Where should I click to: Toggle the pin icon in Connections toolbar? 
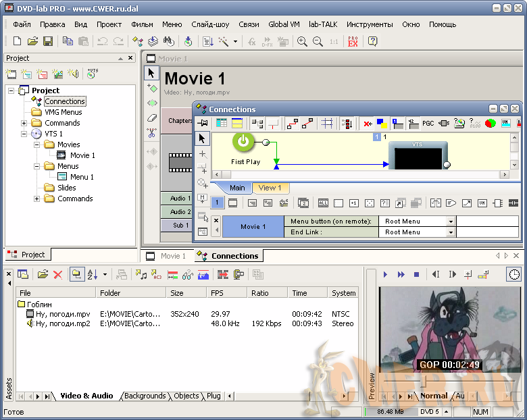coord(203,124)
